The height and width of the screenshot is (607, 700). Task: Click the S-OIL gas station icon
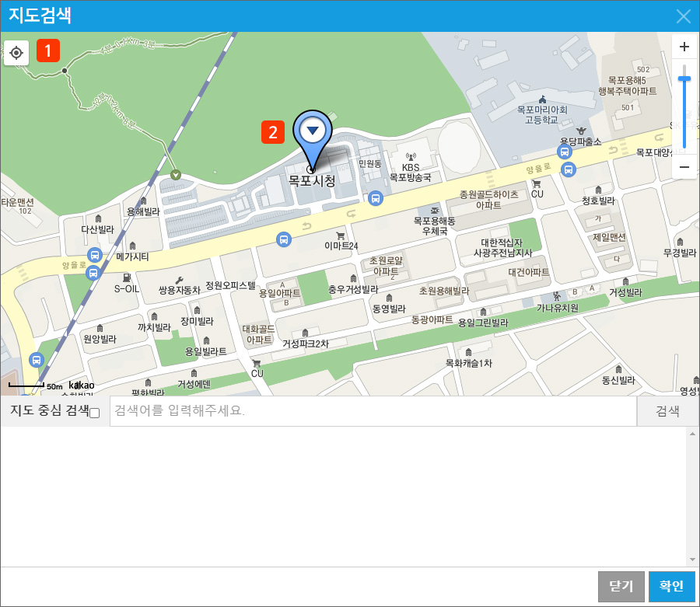pyautogui.click(x=126, y=277)
